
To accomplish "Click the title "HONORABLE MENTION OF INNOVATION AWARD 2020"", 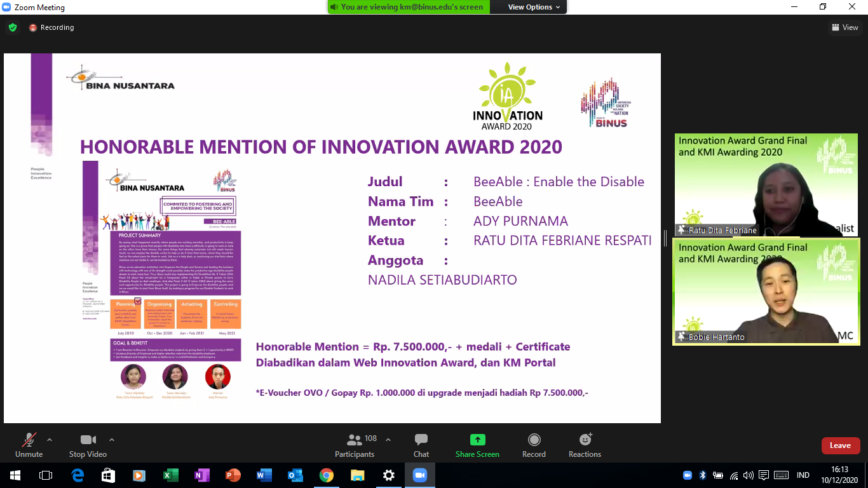I will (321, 147).
